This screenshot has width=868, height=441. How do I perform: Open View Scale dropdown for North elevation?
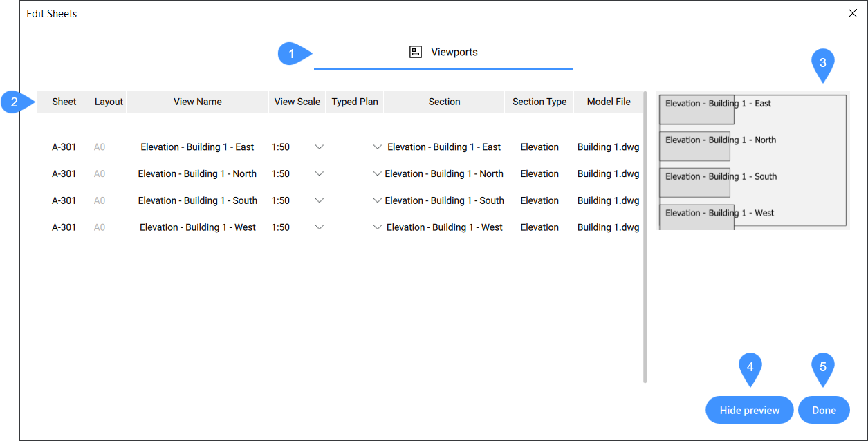319,174
